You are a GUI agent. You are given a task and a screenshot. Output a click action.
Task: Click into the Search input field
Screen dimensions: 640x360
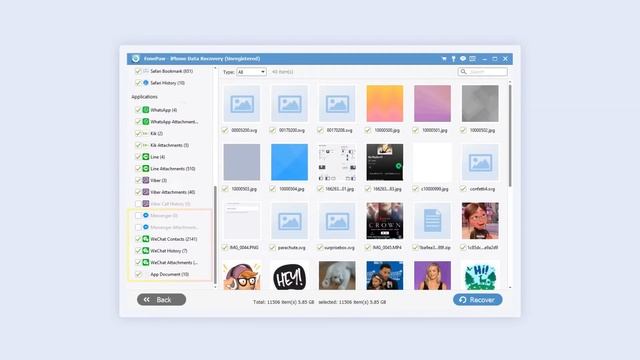pyautogui.click(x=482, y=71)
